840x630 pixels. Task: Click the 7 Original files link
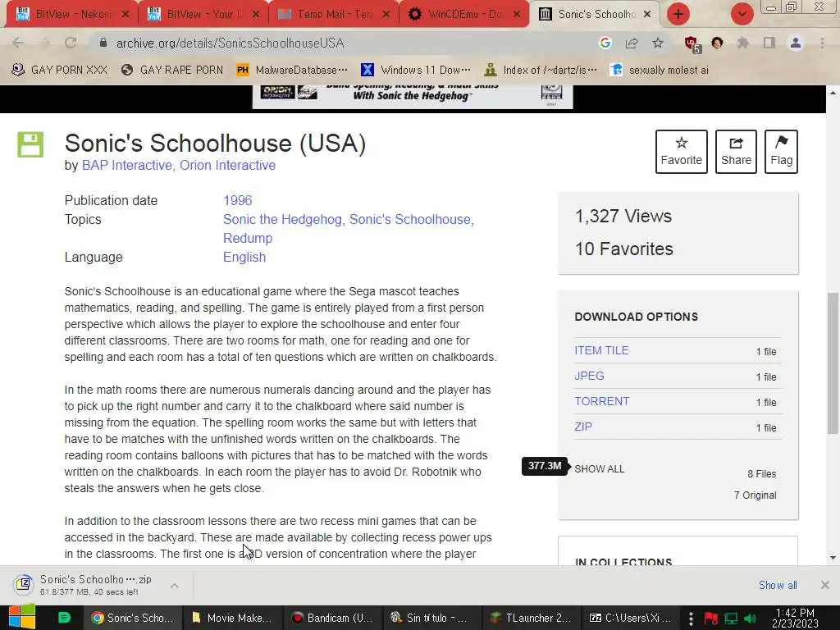[755, 495]
